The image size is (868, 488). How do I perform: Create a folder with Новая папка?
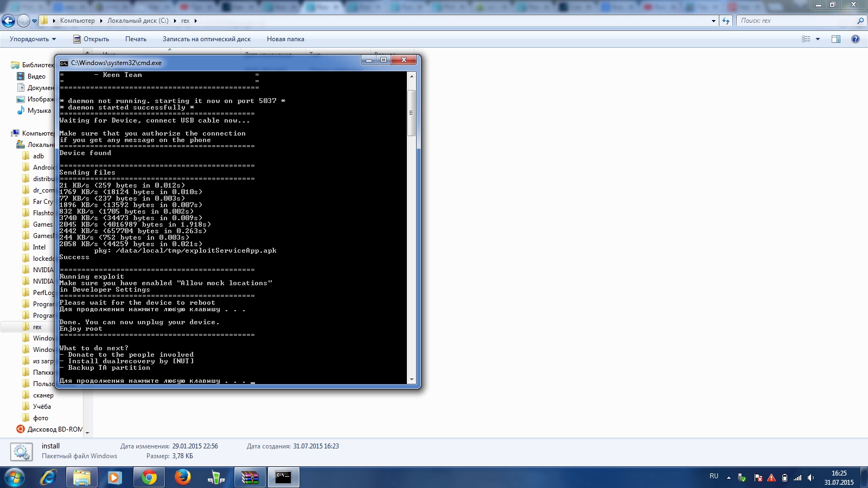click(285, 39)
